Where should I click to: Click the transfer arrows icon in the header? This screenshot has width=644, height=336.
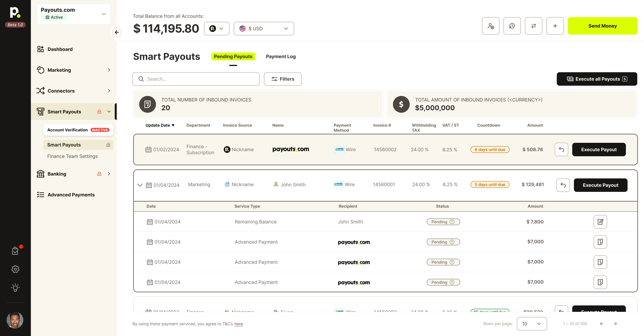(533, 26)
